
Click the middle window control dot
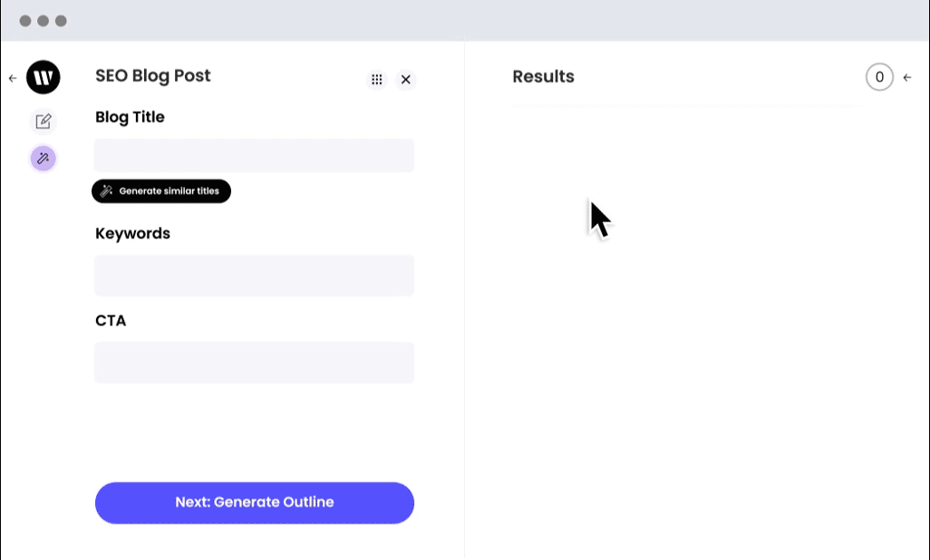click(x=43, y=21)
